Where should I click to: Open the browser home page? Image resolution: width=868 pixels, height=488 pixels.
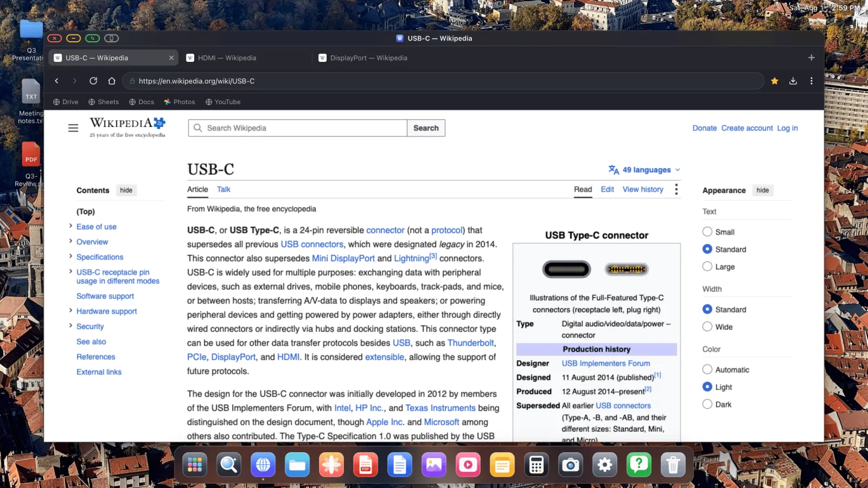click(112, 81)
